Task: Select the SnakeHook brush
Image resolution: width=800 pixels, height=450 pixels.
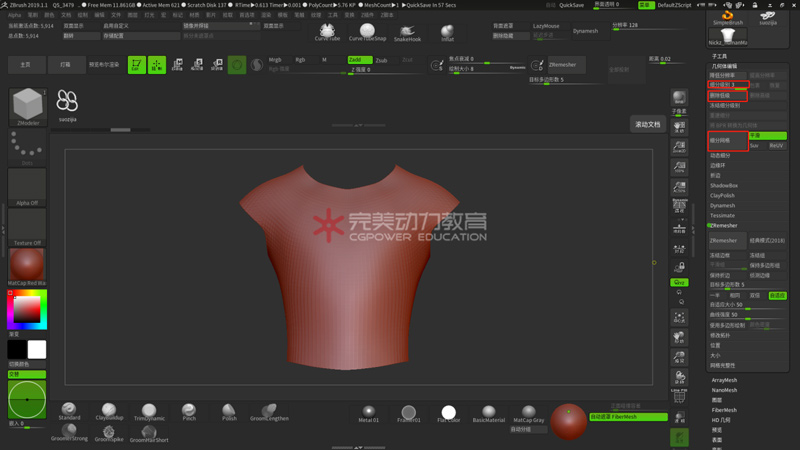Action: point(407,31)
